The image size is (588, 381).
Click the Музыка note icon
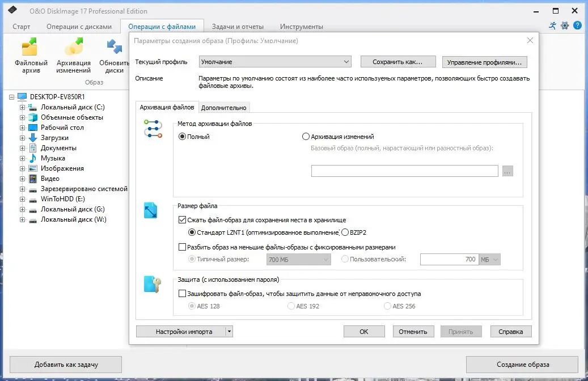click(33, 158)
